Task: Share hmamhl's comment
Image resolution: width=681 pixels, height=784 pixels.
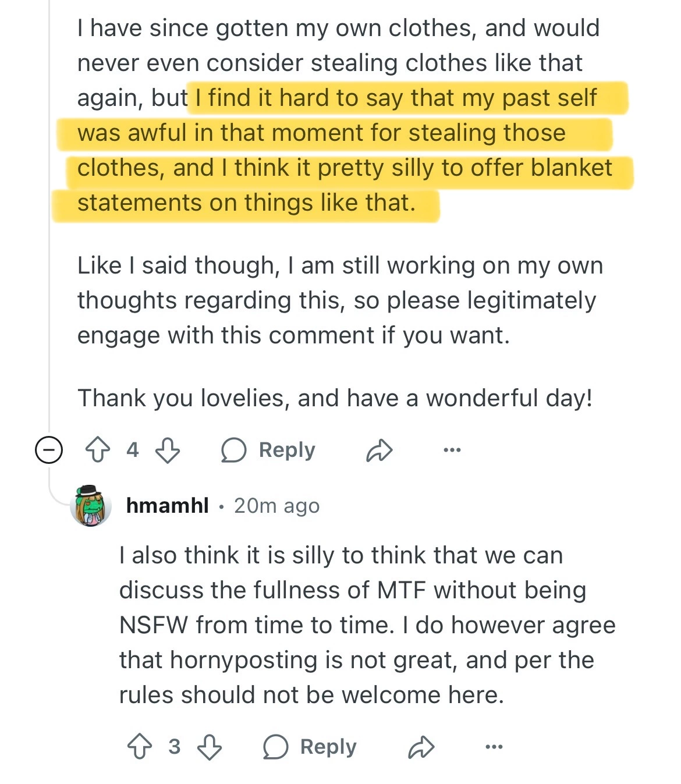Action: 421,746
